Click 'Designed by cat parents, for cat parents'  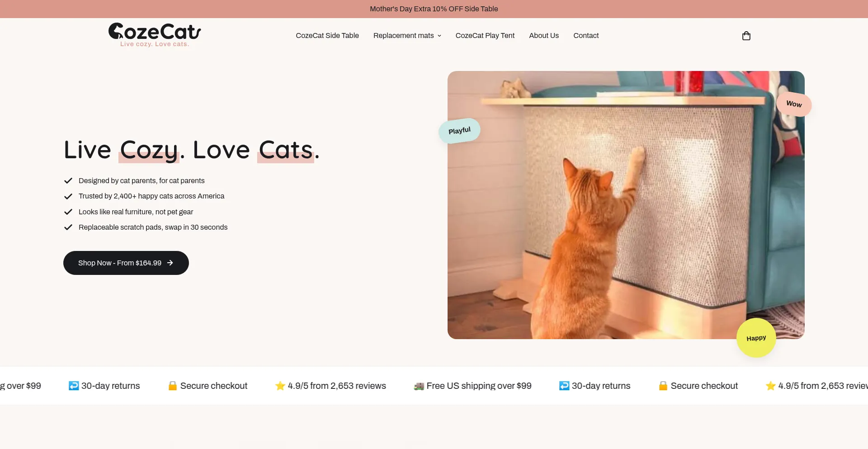pyautogui.click(x=142, y=180)
